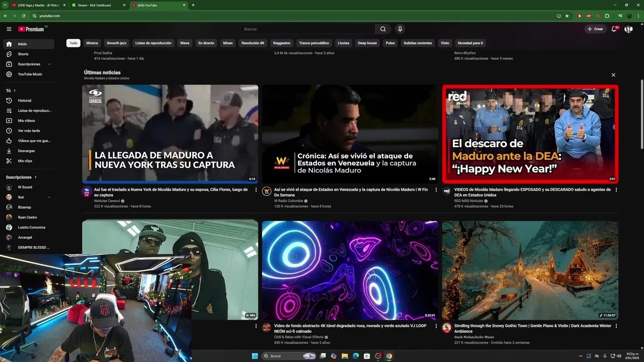
Task: Open Luisito Comunica subscription channel
Action: (28, 227)
